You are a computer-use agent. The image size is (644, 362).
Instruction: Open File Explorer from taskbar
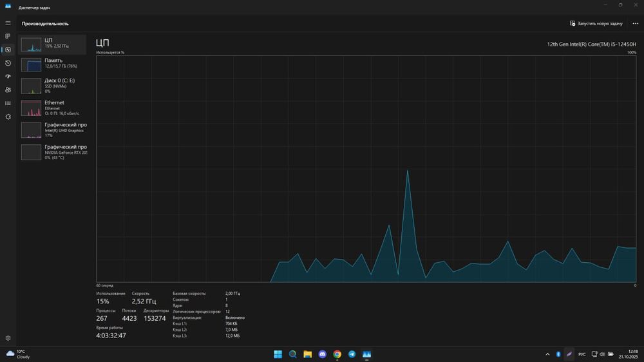pos(308,354)
